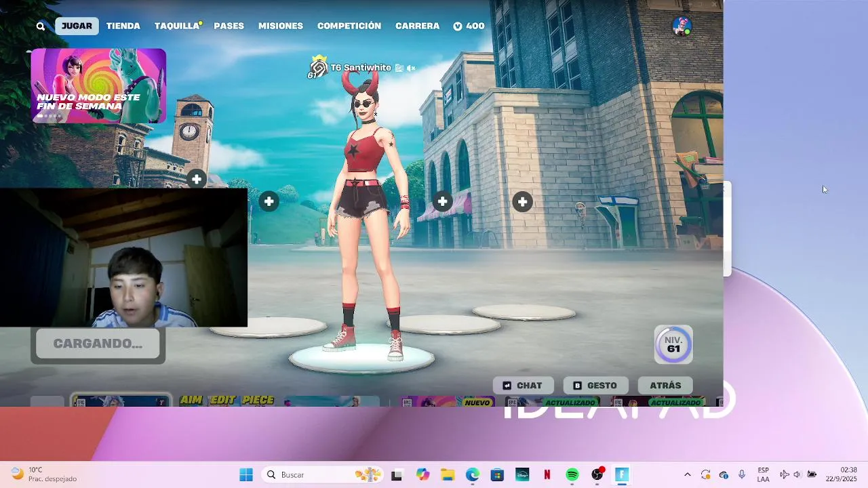Click the taskbar Buscar search box
Screen dimensions: 868x488
323,474
